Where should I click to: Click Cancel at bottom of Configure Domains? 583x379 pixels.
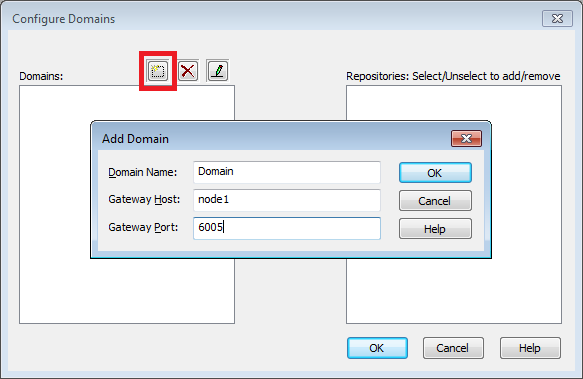(x=453, y=348)
